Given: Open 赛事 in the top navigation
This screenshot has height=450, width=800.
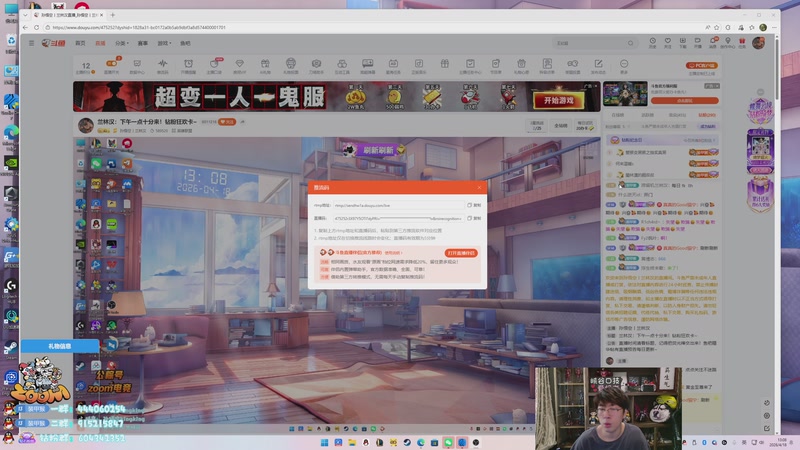Looking at the screenshot, I should 143,43.
